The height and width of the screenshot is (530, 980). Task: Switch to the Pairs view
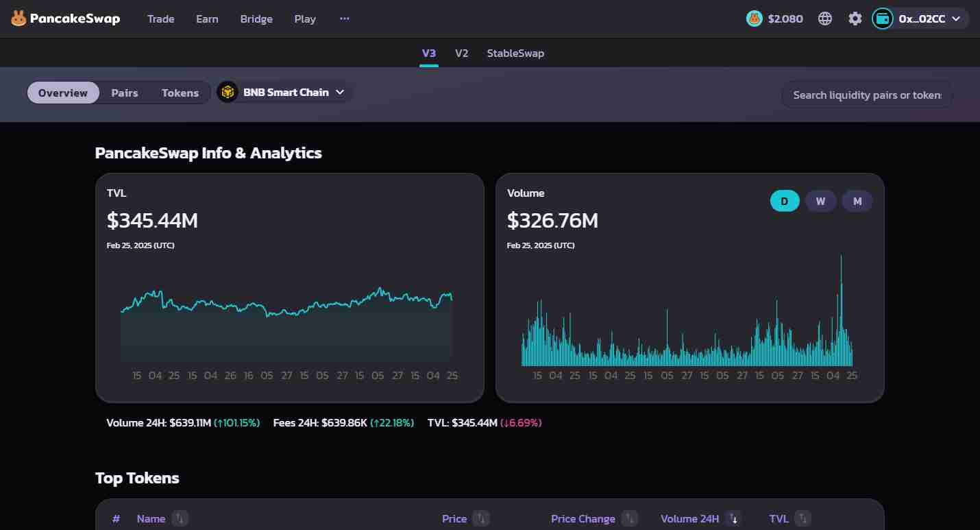pos(125,93)
